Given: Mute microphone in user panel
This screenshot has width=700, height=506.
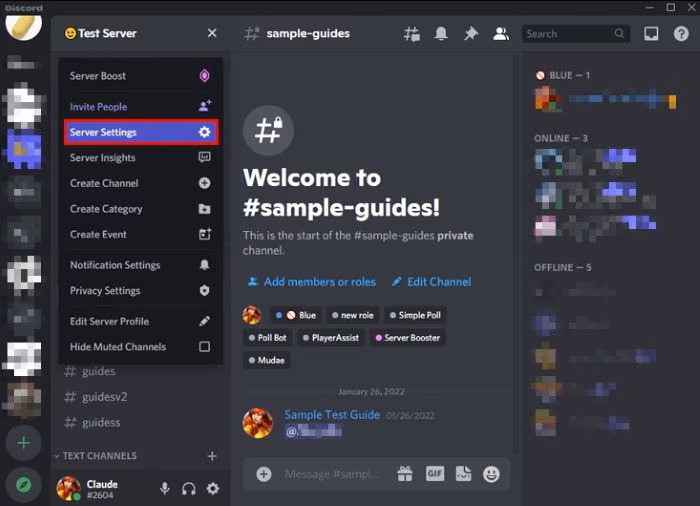Looking at the screenshot, I should coord(165,489).
